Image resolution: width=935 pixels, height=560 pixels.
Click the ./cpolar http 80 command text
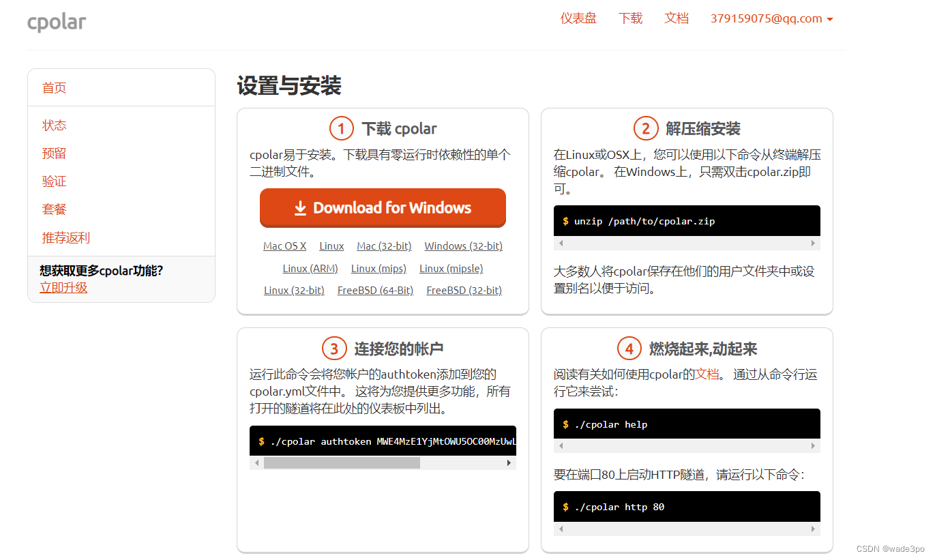pos(619,507)
